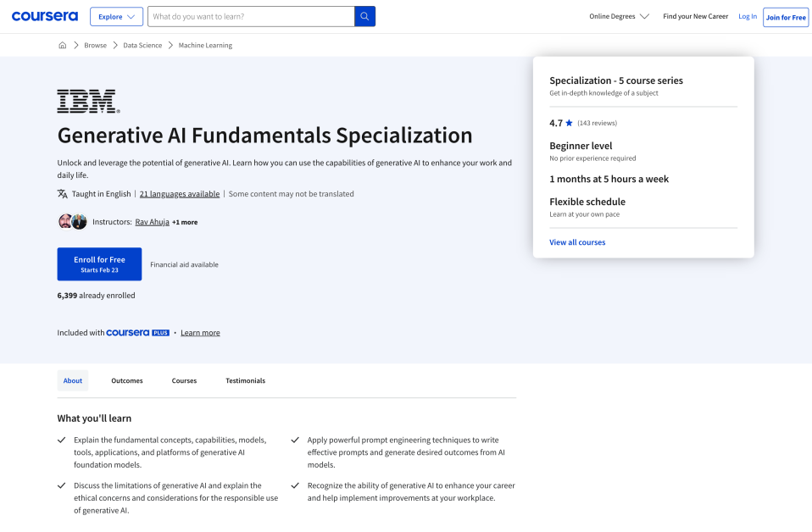This screenshot has width=812, height=532.
Task: Open the Explore dropdown
Action: pyautogui.click(x=116, y=16)
